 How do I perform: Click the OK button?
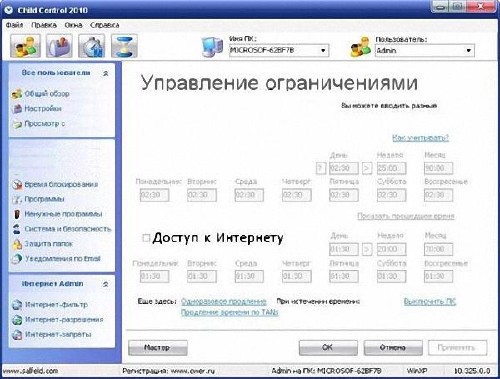[x=328, y=348]
